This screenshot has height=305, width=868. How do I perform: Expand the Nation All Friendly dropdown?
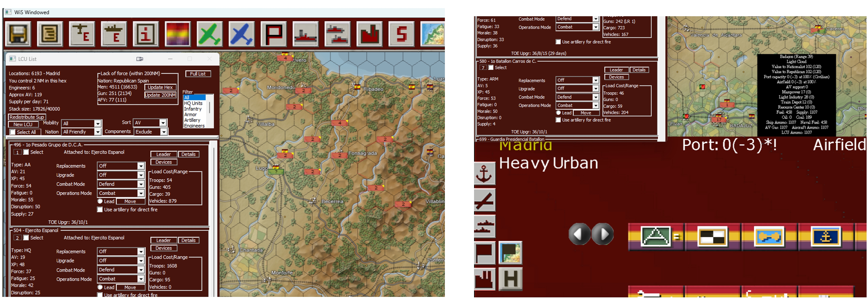tap(97, 132)
